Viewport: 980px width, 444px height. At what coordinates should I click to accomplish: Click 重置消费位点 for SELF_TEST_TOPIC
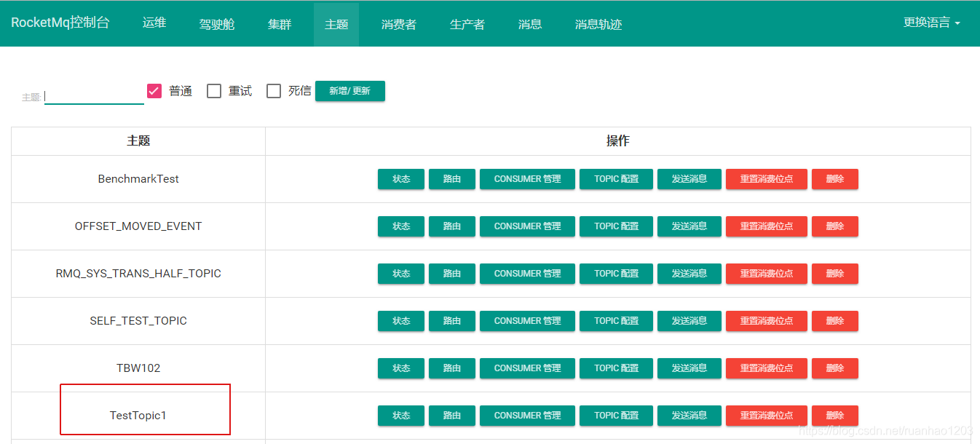coord(767,321)
